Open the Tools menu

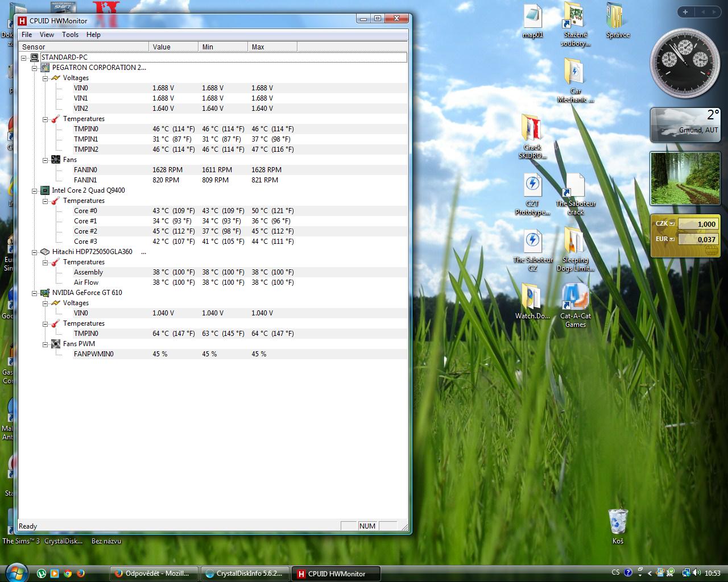(x=70, y=35)
